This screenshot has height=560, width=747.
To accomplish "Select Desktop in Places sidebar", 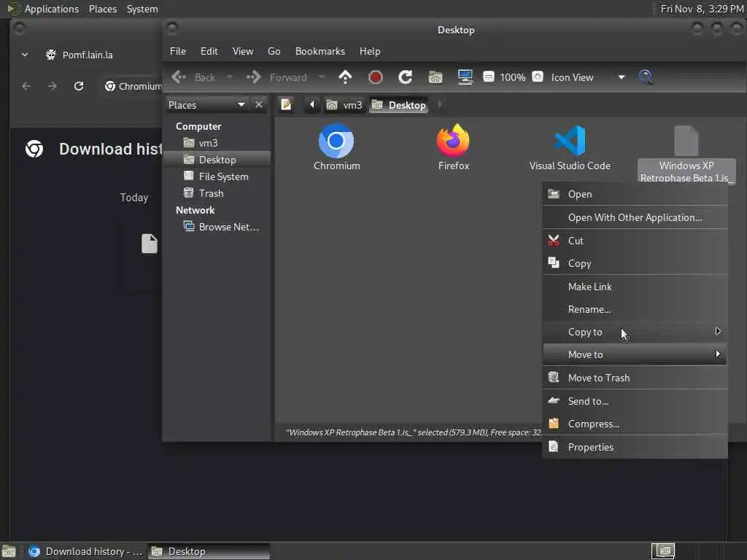I will point(217,160).
